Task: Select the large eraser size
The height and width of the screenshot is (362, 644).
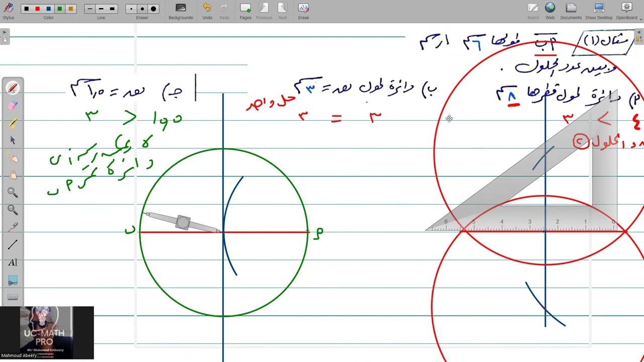Action: [153, 9]
